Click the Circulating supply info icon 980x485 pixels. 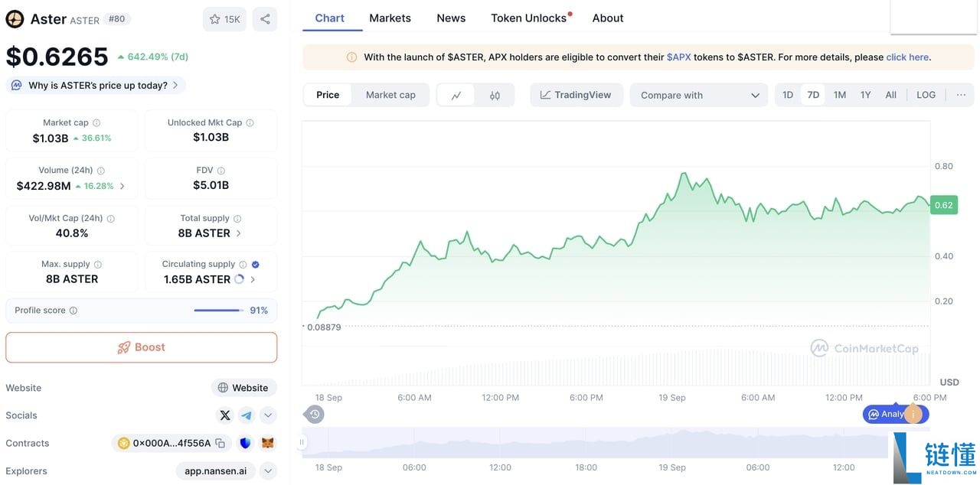point(243,264)
